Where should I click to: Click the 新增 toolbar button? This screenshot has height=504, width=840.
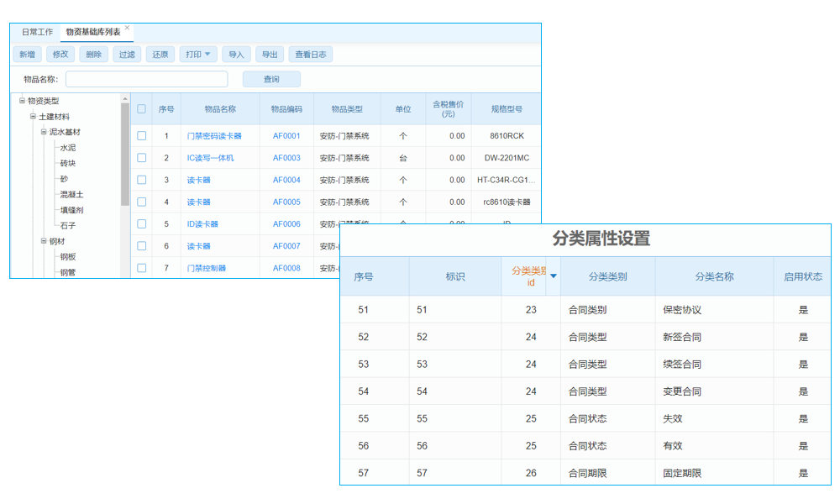(28, 53)
